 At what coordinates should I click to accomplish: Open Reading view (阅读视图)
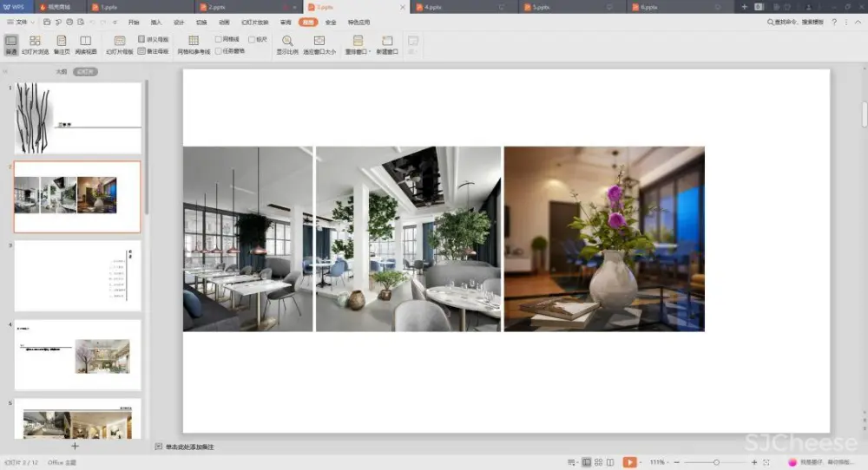pos(85,44)
